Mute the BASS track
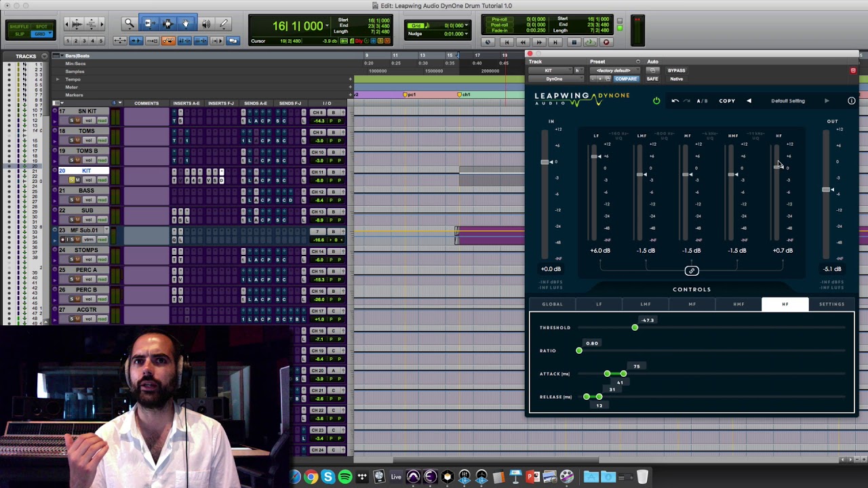 pyautogui.click(x=78, y=200)
